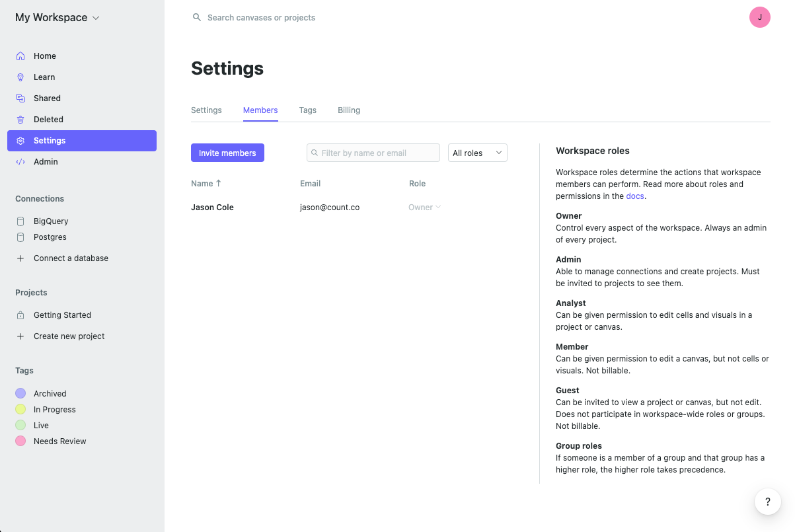The width and height of the screenshot is (795, 532).
Task: Switch to the Billing tab
Action: coord(349,110)
